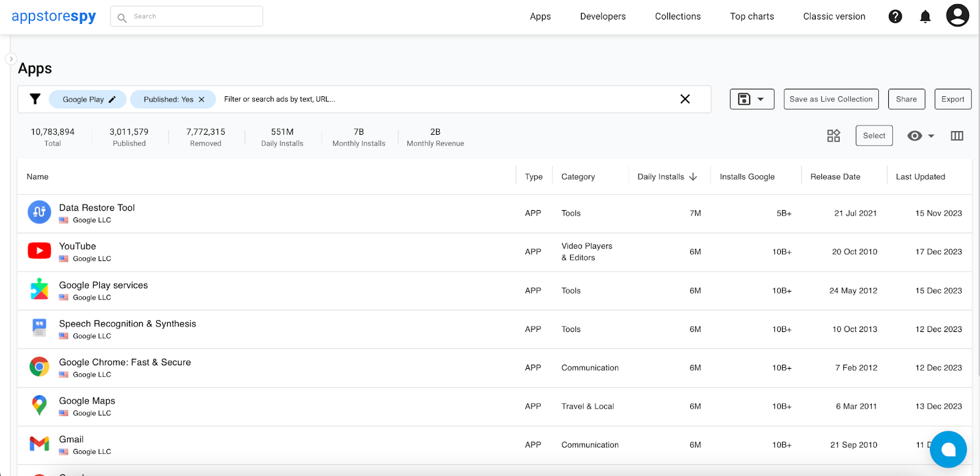Toggle the eye visibility icon
Viewport: 980px width, 476px height.
(914, 136)
